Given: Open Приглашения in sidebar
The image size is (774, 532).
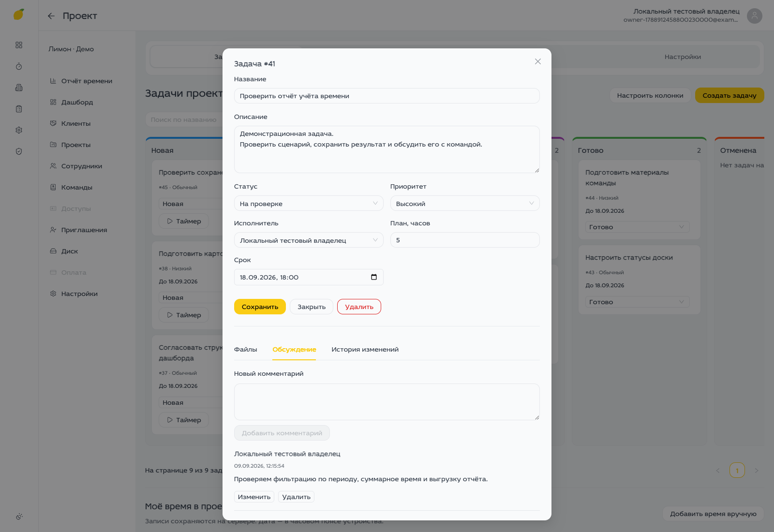Looking at the screenshot, I should (x=79, y=230).
